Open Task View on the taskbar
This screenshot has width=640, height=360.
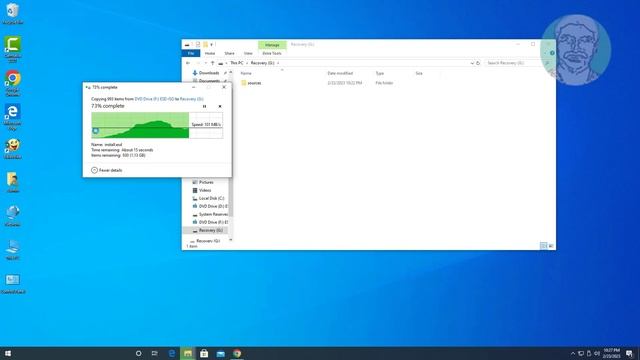pyautogui.click(x=155, y=353)
